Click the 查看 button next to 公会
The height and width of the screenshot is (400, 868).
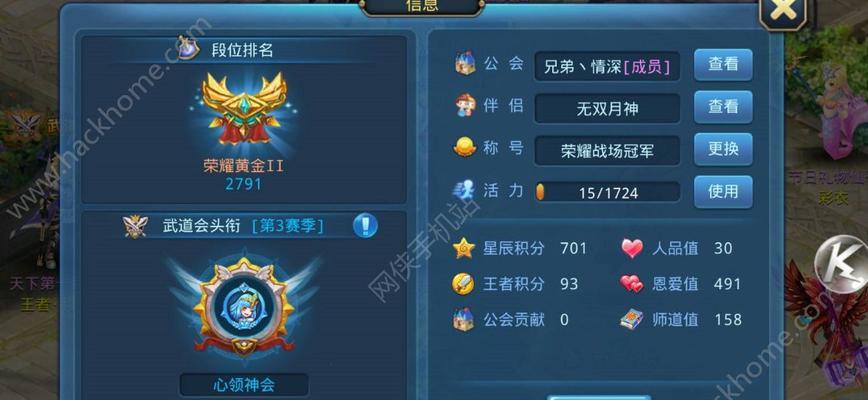723,65
